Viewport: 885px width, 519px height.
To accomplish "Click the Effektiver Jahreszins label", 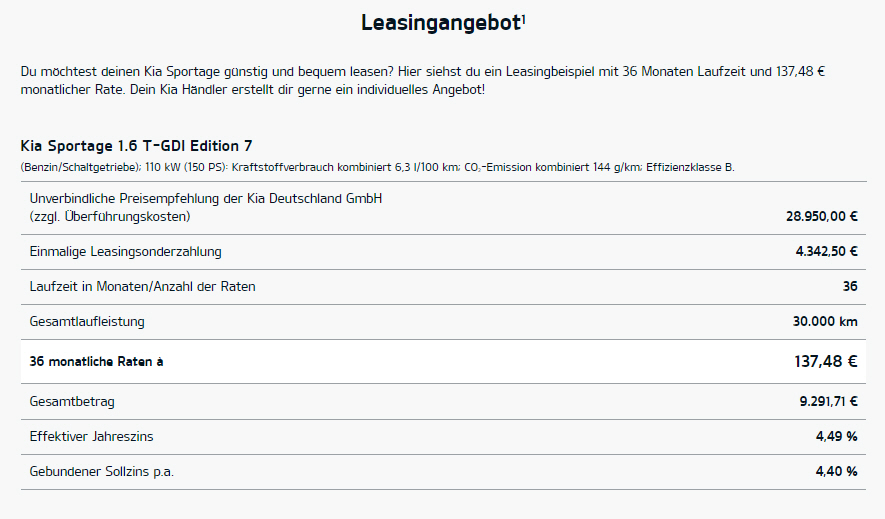I will 91,437.
